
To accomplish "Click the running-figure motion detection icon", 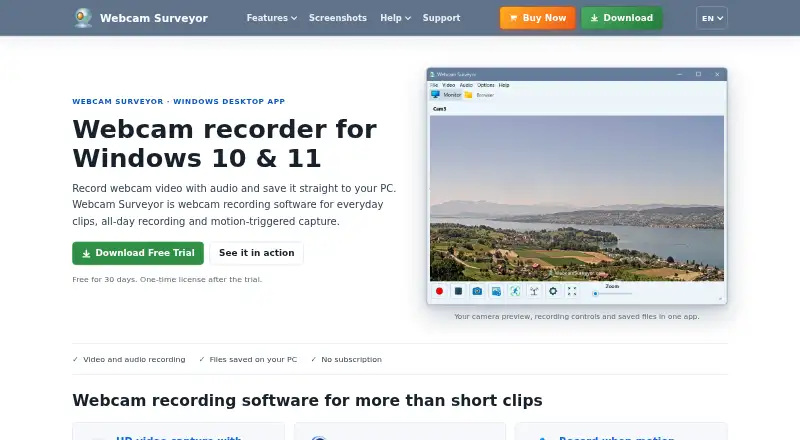I will 515,291.
